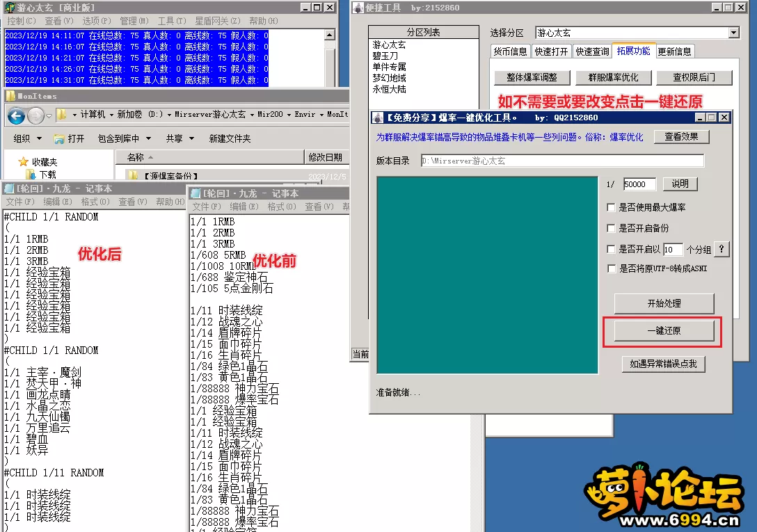Click the 版本目录 path input field
The height and width of the screenshot is (532, 757).
click(562, 161)
